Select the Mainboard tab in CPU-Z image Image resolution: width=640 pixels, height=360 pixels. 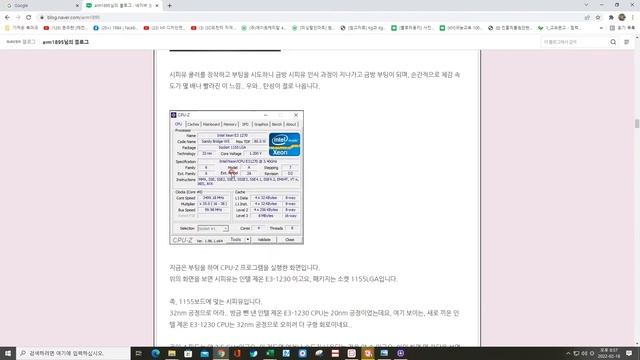tap(211, 124)
